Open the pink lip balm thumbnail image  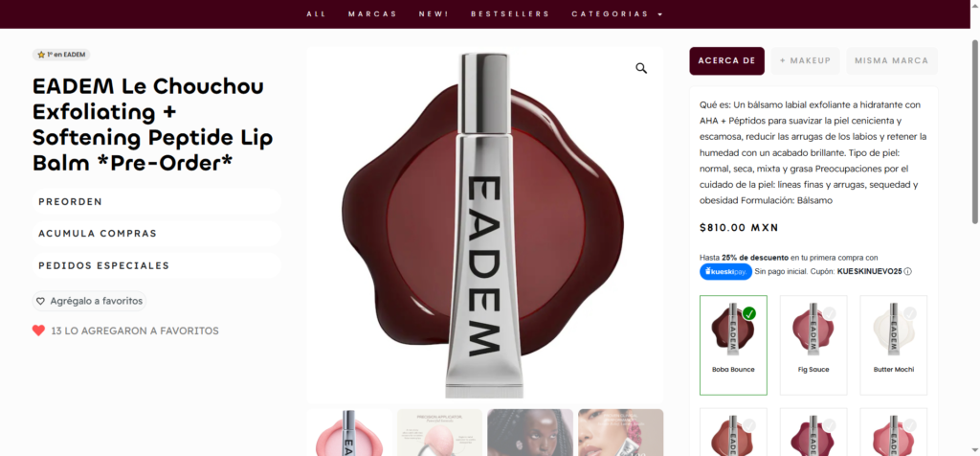349,432
